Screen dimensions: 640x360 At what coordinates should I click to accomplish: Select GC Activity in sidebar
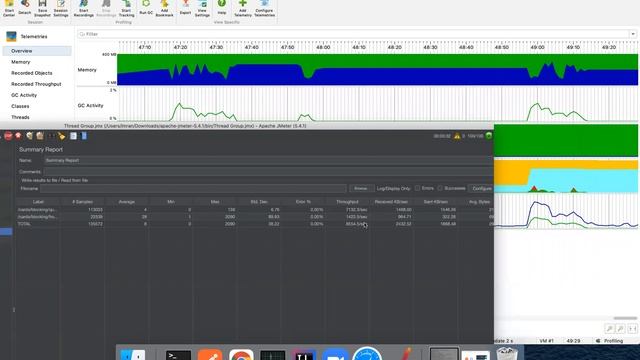pyautogui.click(x=24, y=95)
